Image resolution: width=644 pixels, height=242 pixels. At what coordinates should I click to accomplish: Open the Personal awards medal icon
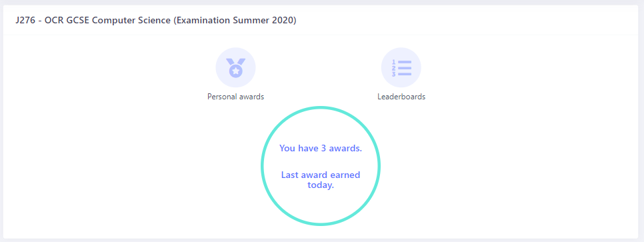[x=235, y=67]
